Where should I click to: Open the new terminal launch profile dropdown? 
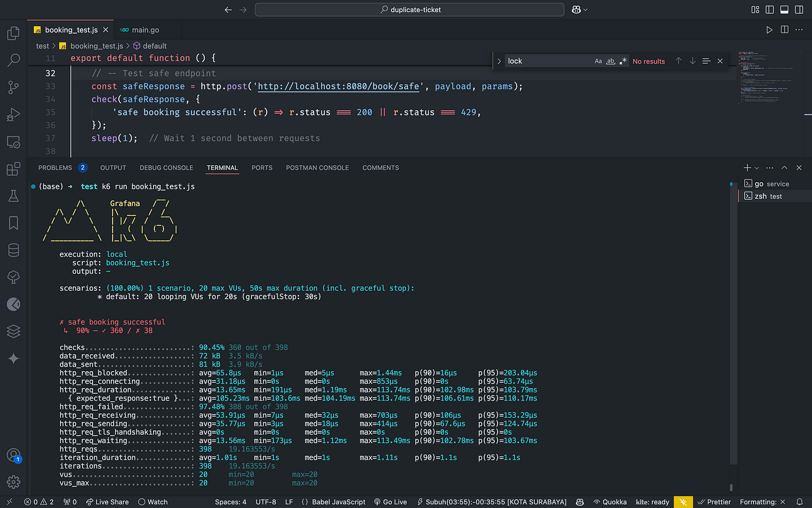(757, 168)
